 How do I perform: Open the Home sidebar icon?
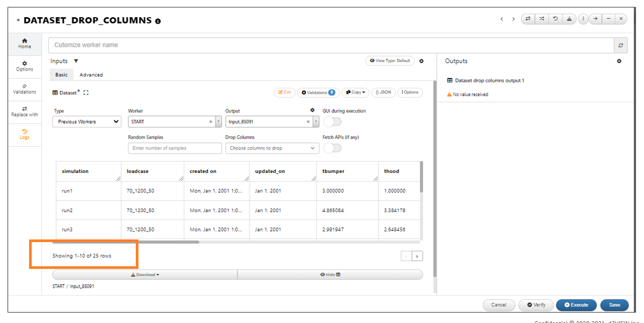[x=24, y=44]
